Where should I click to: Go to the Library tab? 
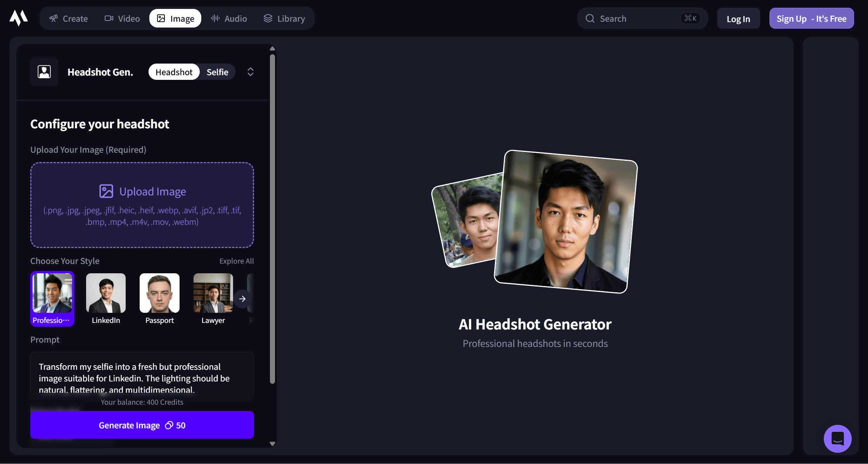(284, 18)
